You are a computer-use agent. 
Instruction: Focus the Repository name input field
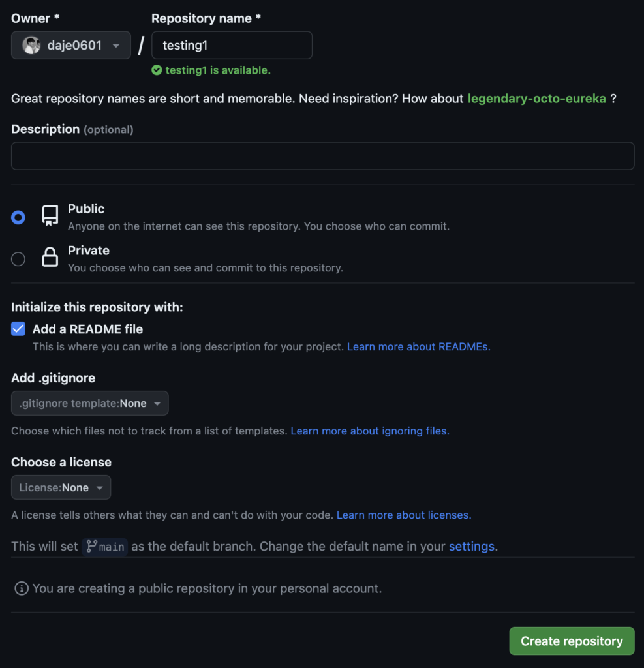click(x=232, y=45)
